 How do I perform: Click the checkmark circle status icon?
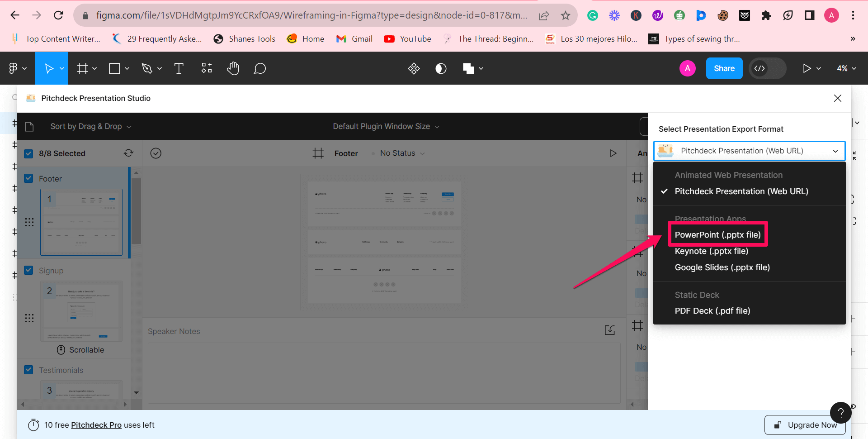coord(156,153)
